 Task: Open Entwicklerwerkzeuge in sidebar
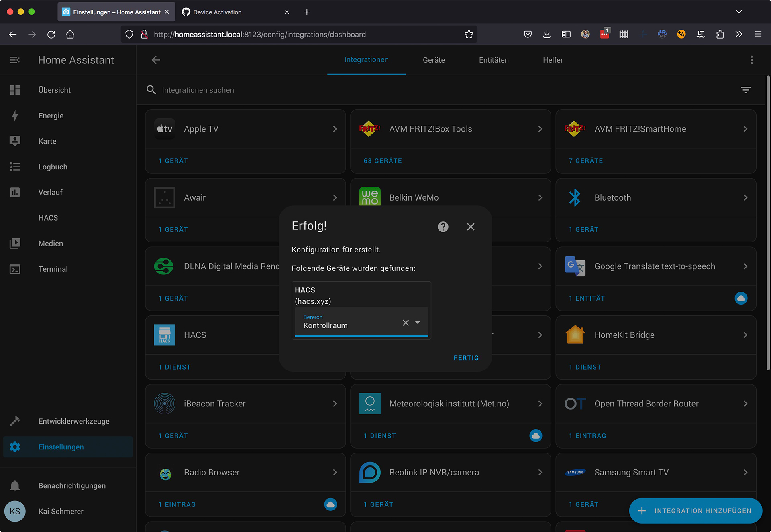click(73, 421)
